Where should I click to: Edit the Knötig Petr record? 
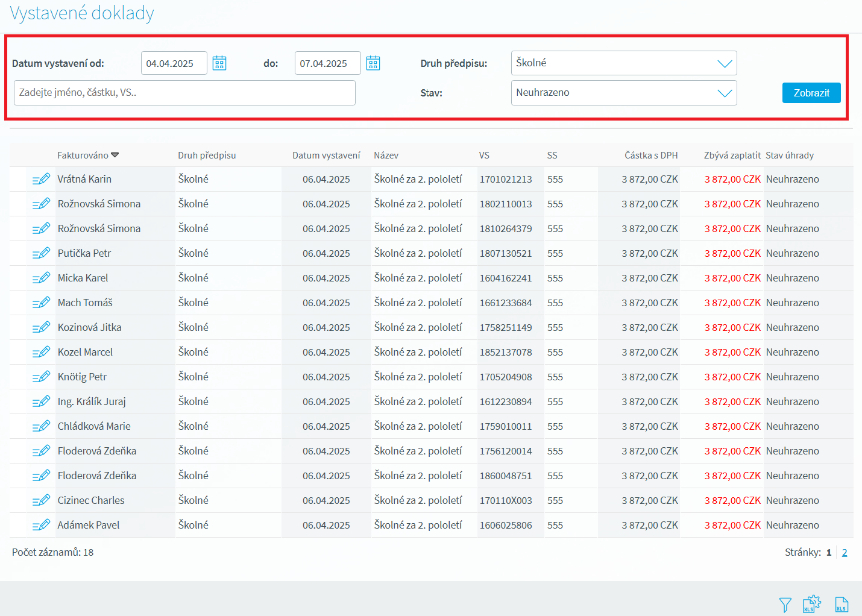(x=41, y=377)
